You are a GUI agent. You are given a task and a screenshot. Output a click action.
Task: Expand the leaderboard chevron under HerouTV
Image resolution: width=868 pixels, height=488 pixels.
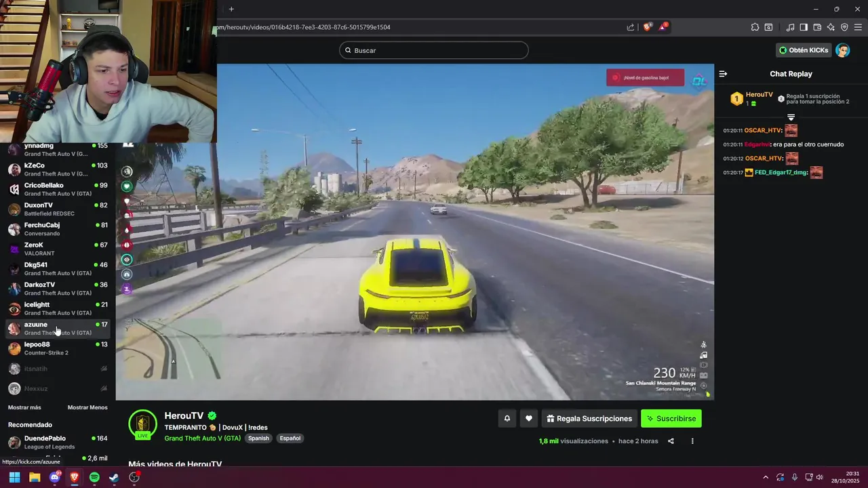[791, 117]
